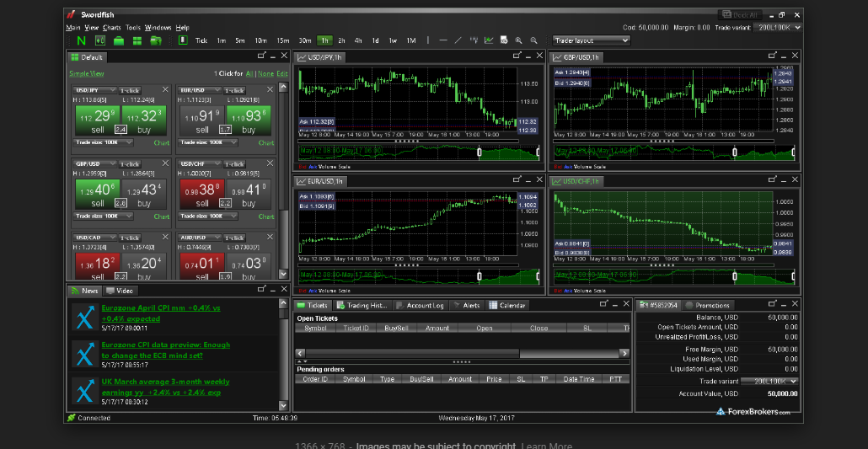
Task: Open Chart link on GBP/USD tile
Action: click(x=161, y=216)
